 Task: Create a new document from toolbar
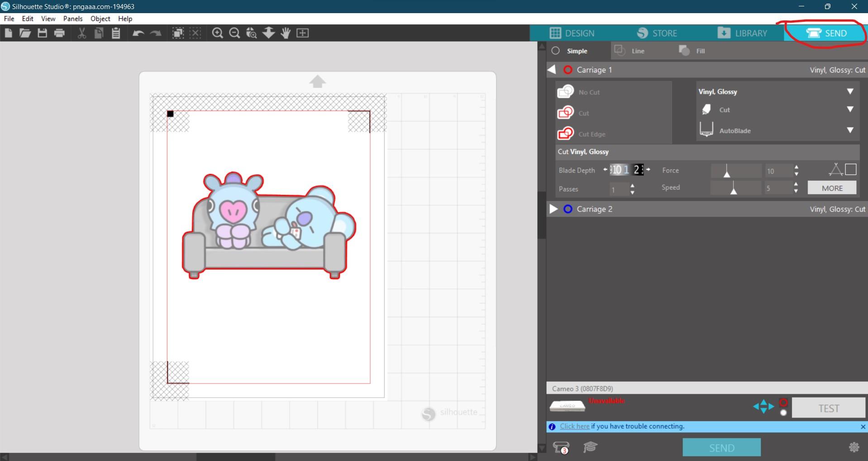tap(8, 33)
